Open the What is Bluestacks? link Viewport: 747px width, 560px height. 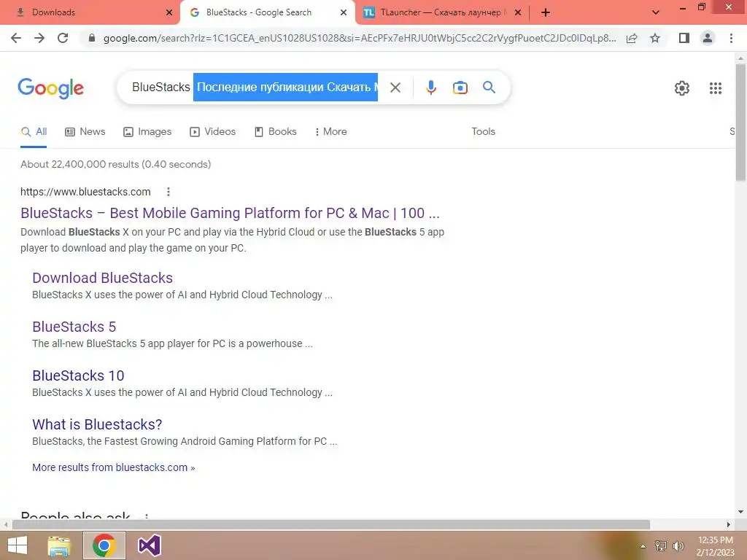(x=97, y=424)
